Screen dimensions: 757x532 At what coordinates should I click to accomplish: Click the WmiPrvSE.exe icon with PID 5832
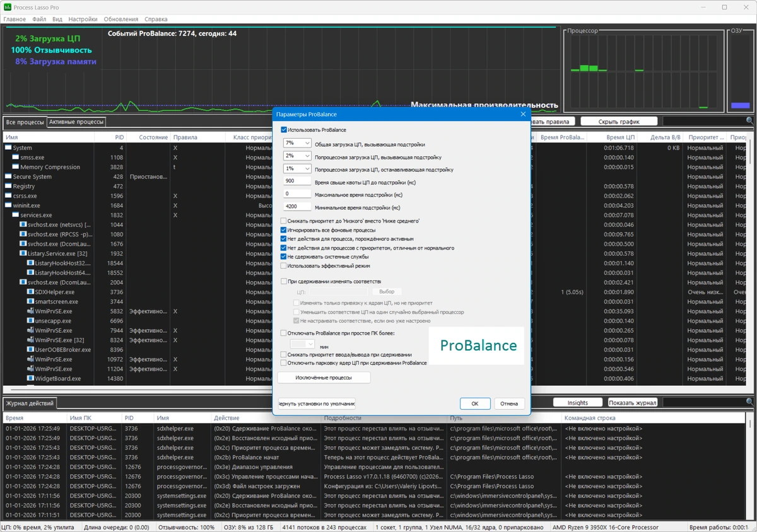click(x=30, y=311)
